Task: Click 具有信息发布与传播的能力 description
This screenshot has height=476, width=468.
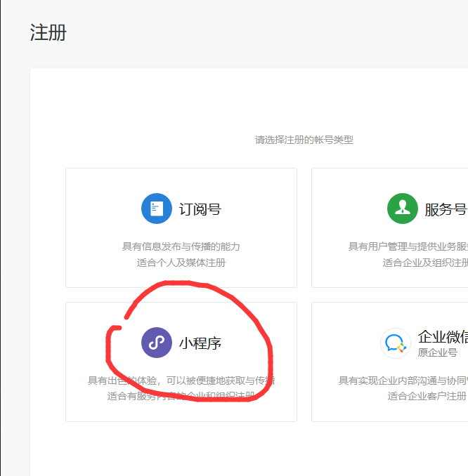Action: tap(181, 246)
